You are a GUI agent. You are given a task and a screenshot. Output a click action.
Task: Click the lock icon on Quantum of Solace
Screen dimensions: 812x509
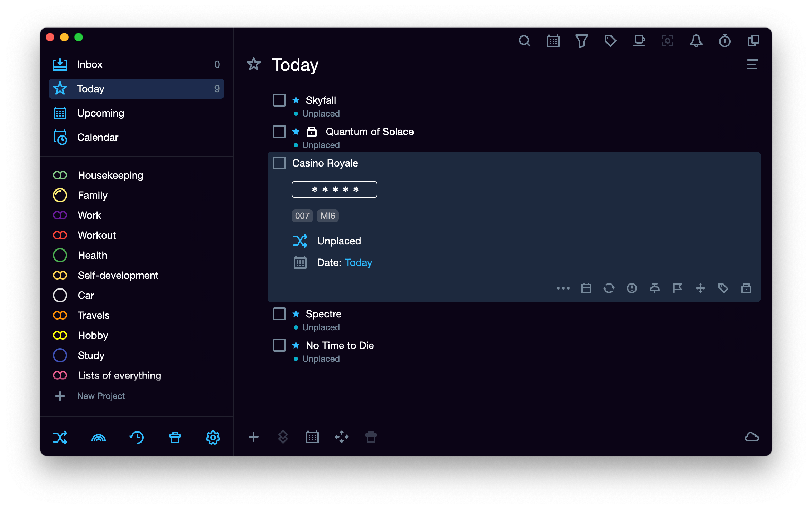312,132
